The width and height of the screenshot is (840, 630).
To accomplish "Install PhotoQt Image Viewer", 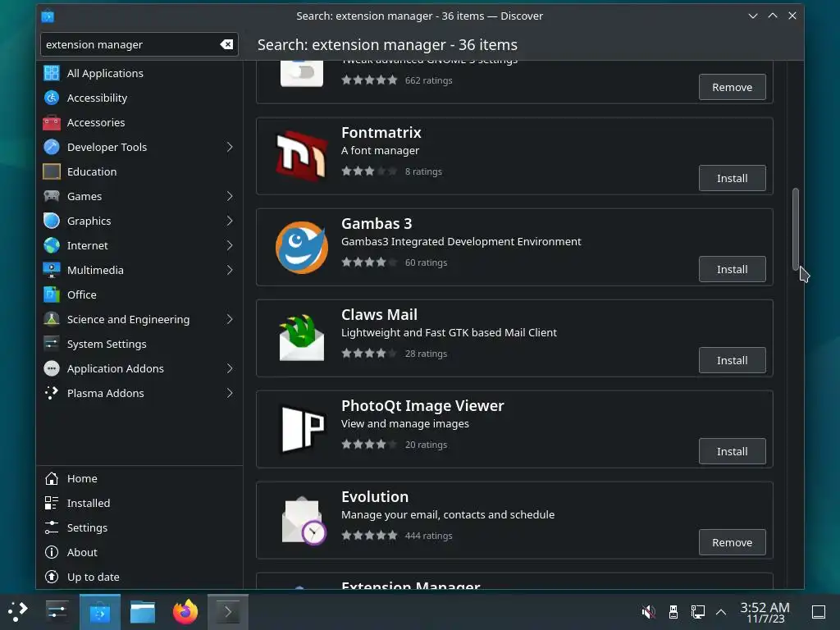I will [x=732, y=452].
